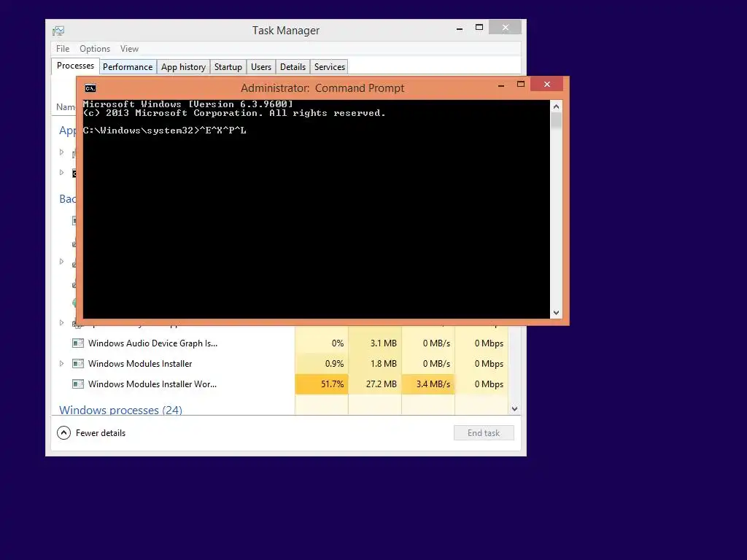This screenshot has width=747, height=560.
Task: Click the 3.1 MB memory cell
Action: [375, 343]
